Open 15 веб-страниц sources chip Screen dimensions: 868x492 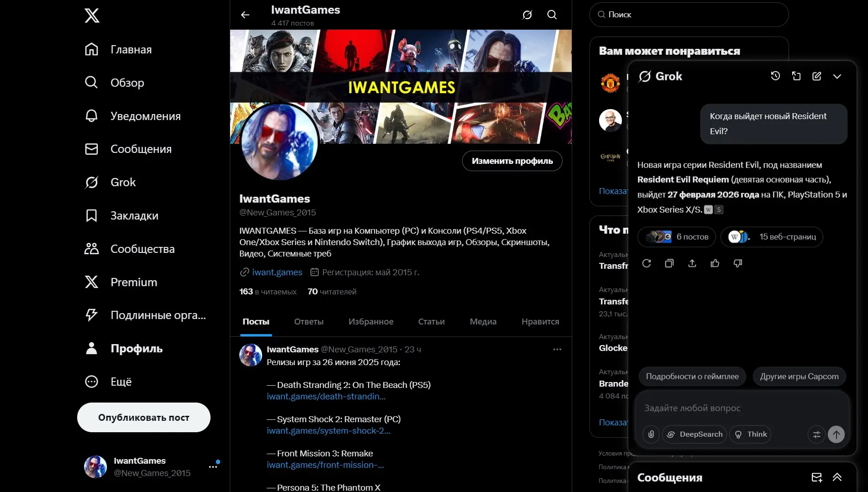coord(772,237)
